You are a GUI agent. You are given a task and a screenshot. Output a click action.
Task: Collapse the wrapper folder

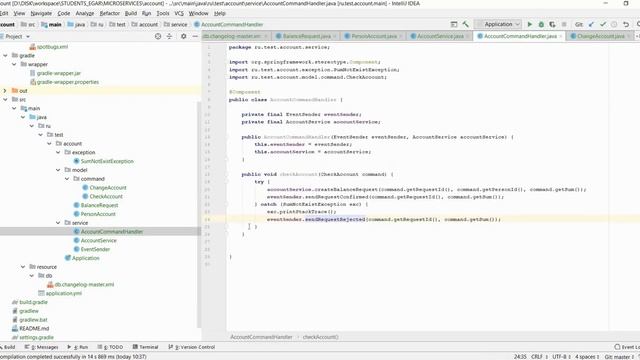[x=14, y=64]
